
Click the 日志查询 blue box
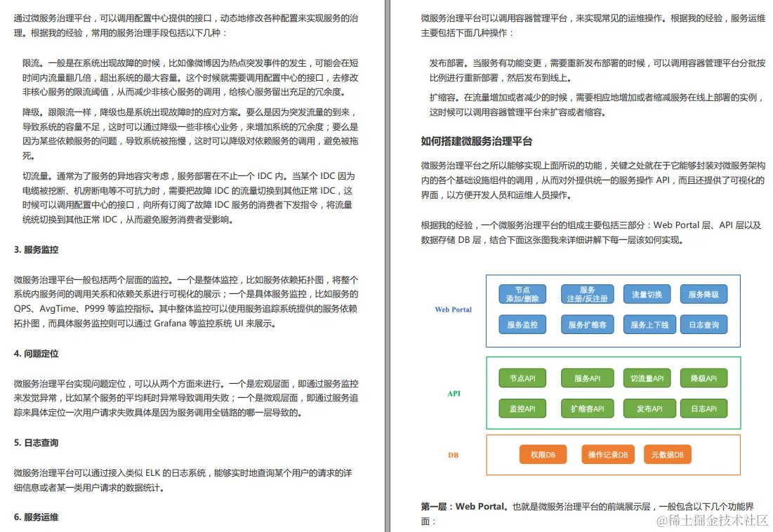(x=703, y=325)
